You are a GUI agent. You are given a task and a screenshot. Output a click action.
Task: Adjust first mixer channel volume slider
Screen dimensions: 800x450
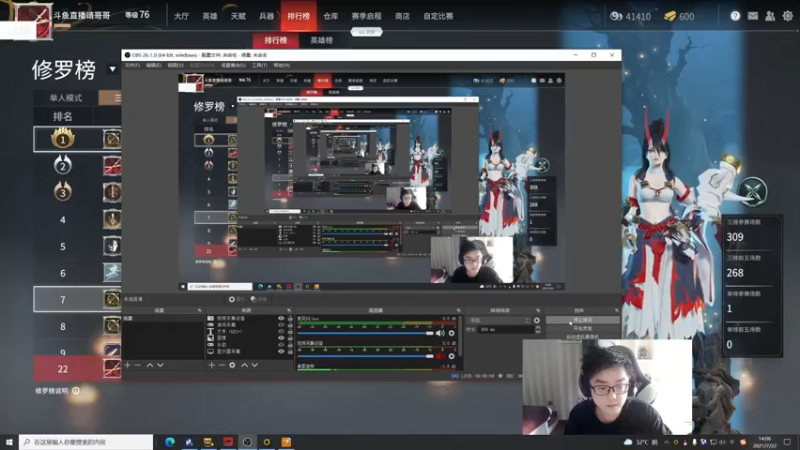(365, 333)
